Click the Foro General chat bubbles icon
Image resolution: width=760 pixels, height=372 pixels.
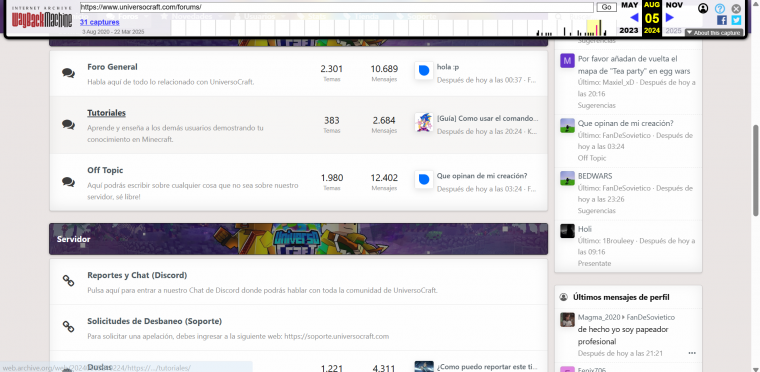coord(68,73)
